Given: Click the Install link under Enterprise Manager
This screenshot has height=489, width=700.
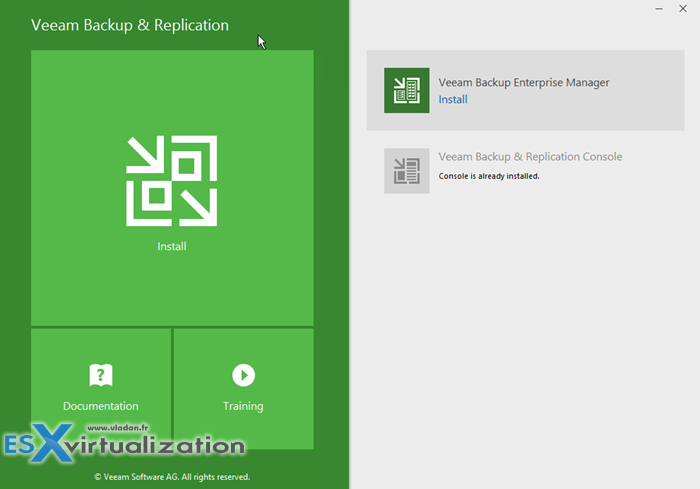Looking at the screenshot, I should pyautogui.click(x=453, y=99).
